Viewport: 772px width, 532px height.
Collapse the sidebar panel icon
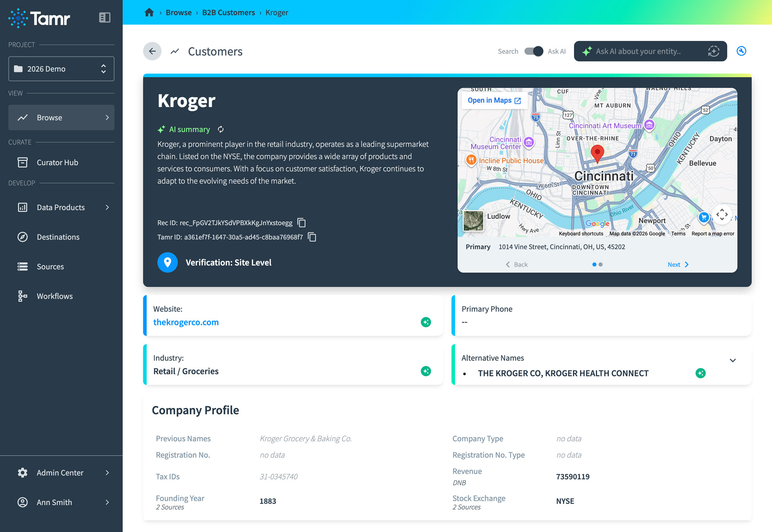105,18
